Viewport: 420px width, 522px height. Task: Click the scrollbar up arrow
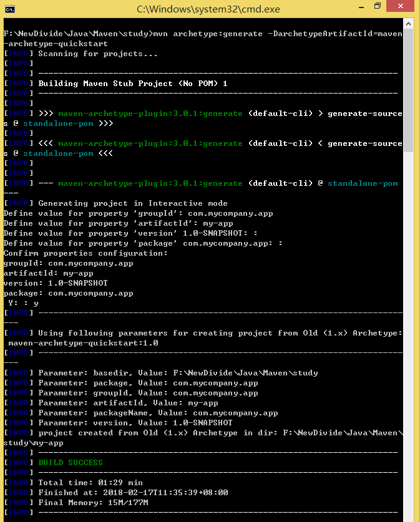point(409,24)
